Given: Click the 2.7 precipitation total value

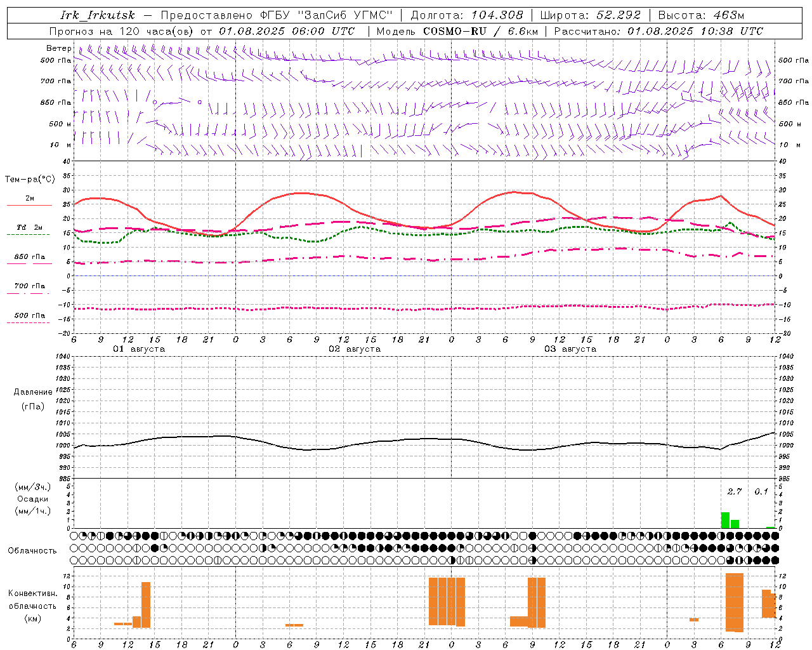Looking at the screenshot, I should click(735, 492).
